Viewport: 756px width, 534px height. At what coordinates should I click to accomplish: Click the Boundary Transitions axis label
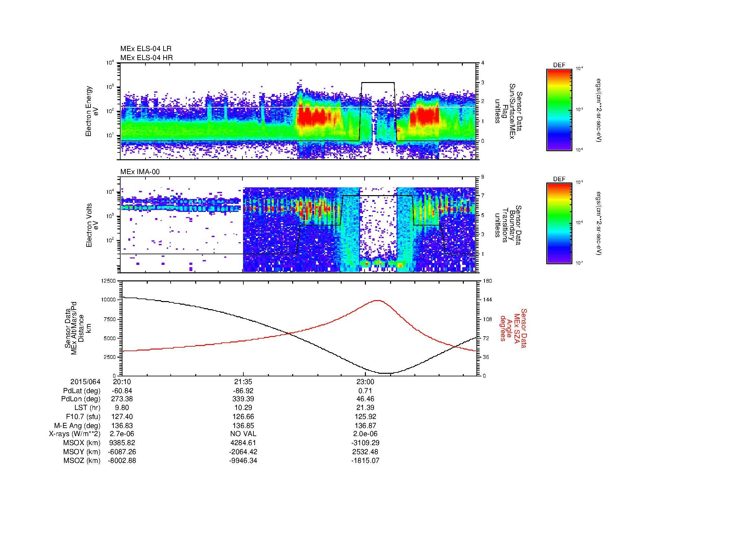click(508, 225)
